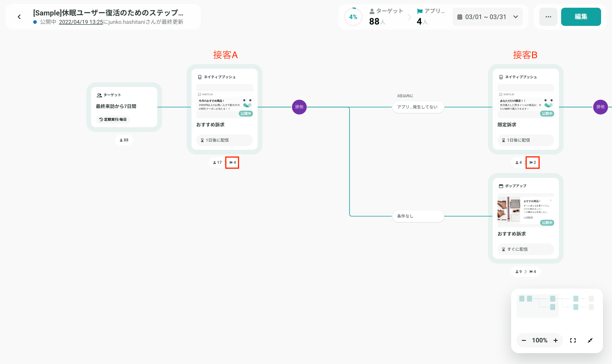Click the 条件なし condition pill

[x=418, y=216]
